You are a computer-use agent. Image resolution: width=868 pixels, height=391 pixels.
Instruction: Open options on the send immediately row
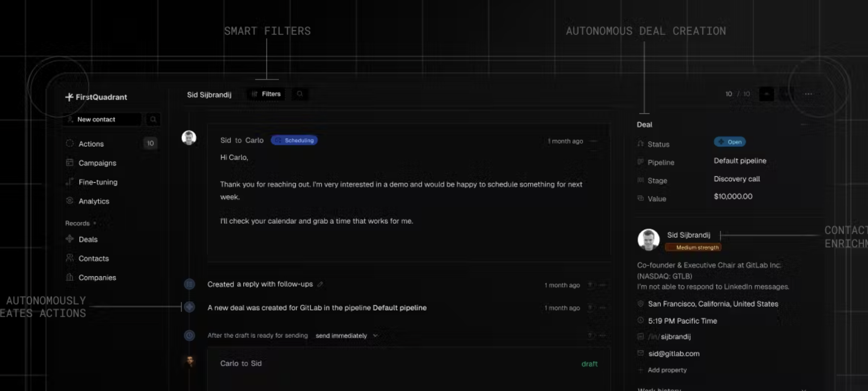603,336
